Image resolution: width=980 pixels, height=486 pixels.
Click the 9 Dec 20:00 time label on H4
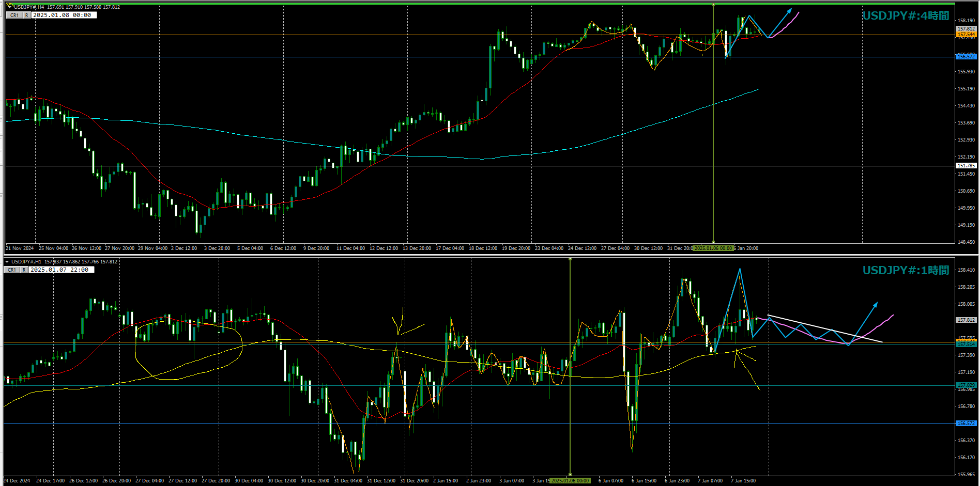click(316, 248)
